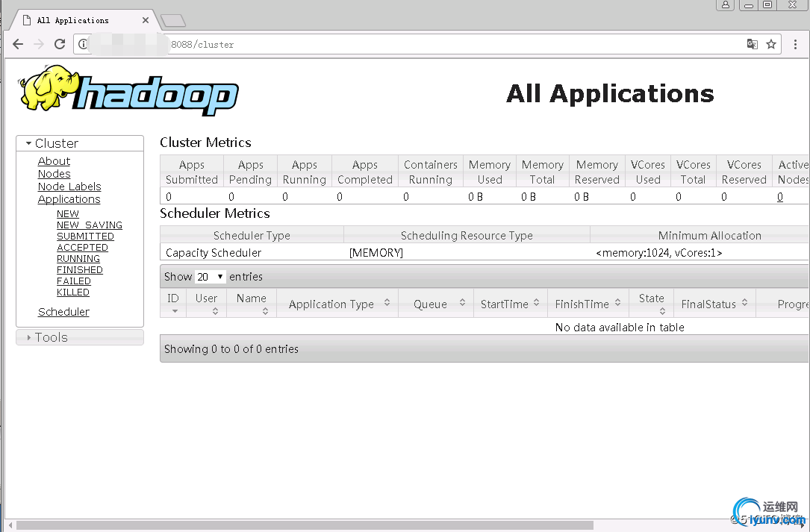Click the browser forward arrow
The image size is (810, 532).
[x=39, y=45]
